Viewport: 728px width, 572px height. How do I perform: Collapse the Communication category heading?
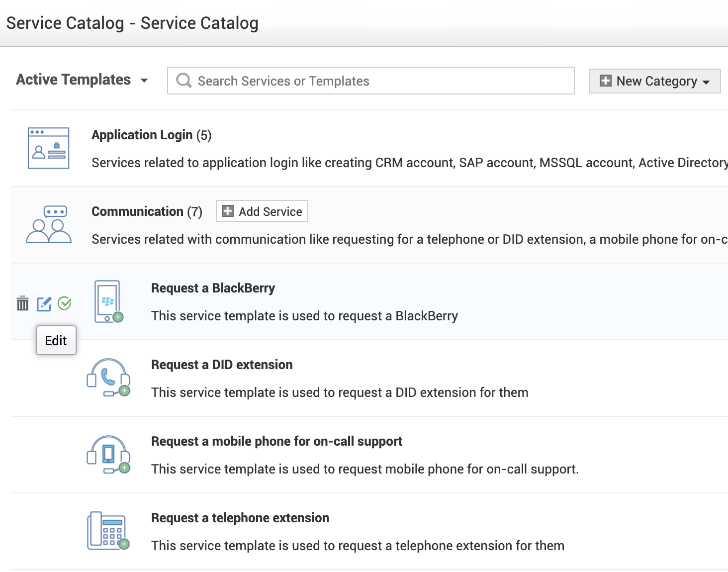pos(137,212)
